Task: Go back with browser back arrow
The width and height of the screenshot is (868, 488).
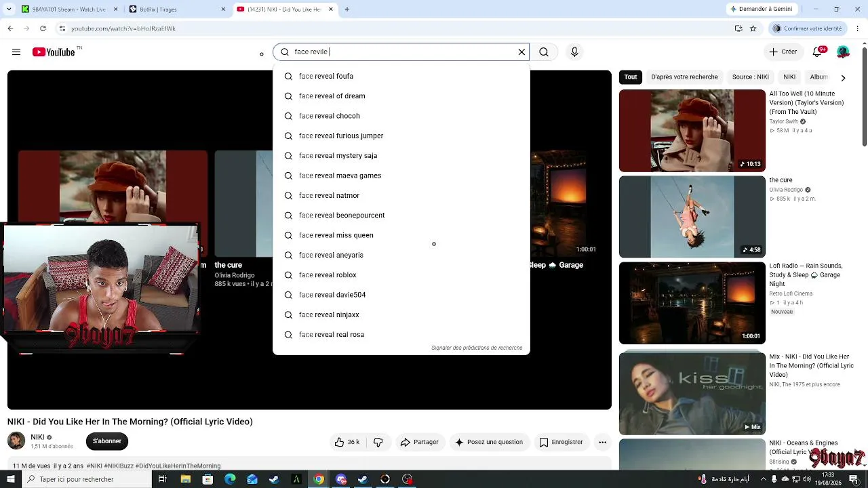Action: tap(10, 28)
